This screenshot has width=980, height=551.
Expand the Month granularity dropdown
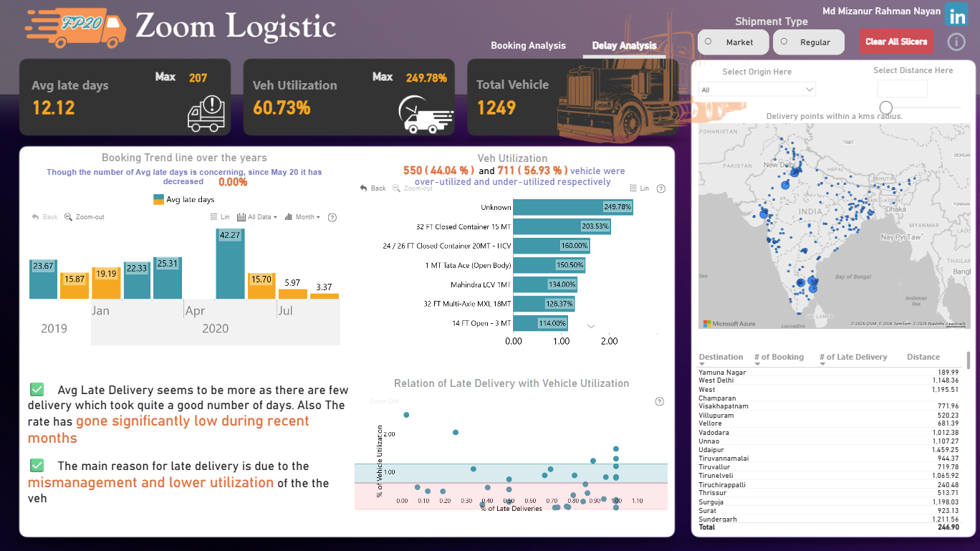pos(302,217)
